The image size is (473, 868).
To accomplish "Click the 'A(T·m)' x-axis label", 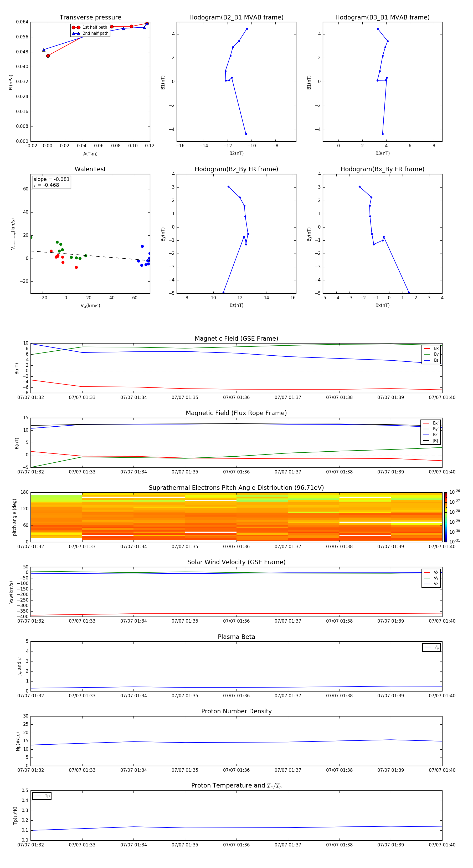I will tap(90, 154).
